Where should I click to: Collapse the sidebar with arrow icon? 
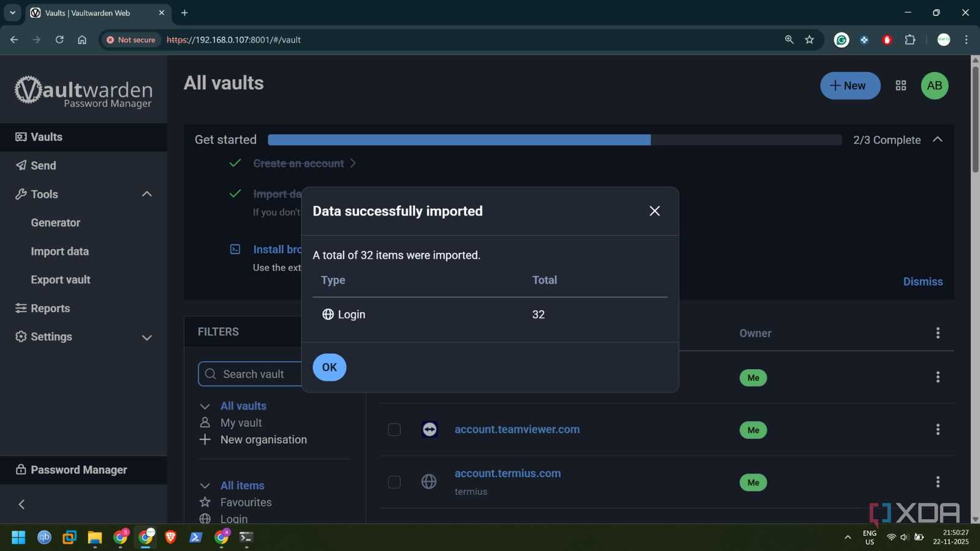tap(21, 504)
